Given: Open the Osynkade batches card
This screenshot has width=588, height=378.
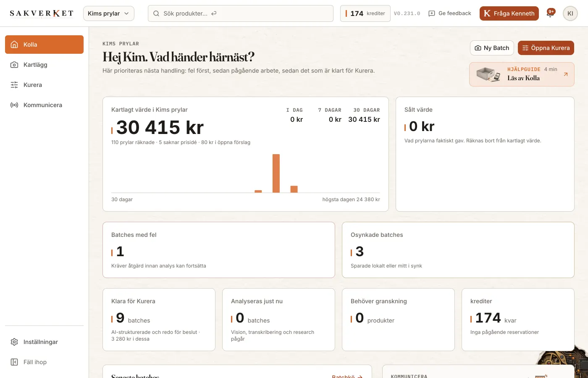Looking at the screenshot, I should (458, 250).
